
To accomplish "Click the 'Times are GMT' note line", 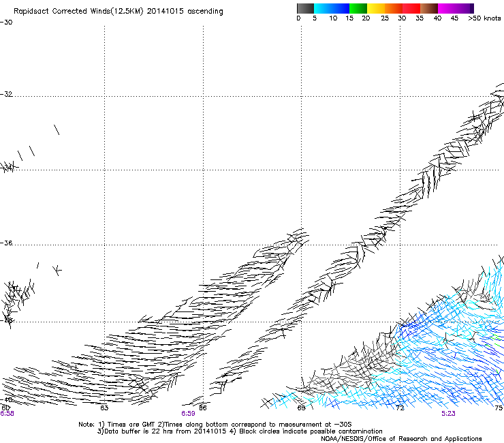I will [x=215, y=425].
